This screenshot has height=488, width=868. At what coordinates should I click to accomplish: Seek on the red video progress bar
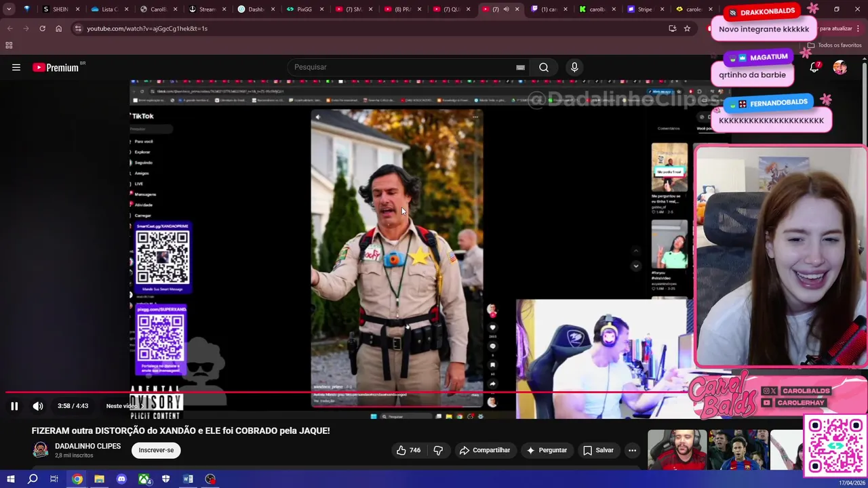pos(346,392)
